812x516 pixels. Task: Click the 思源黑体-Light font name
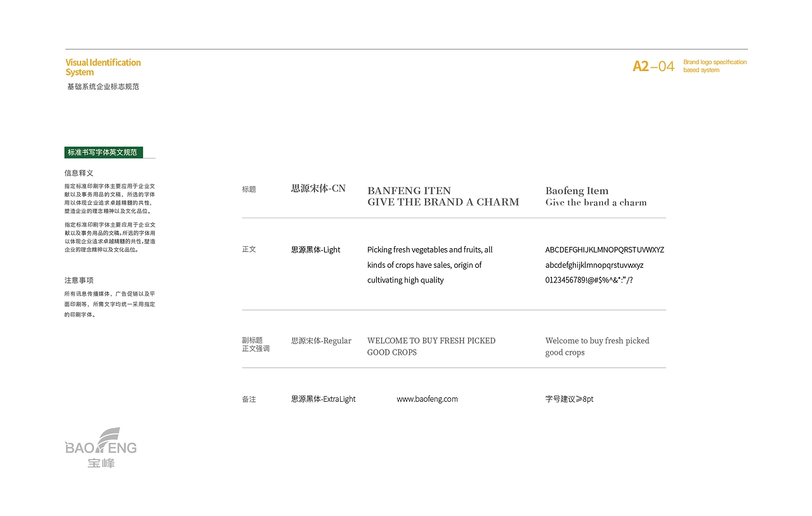[x=315, y=250]
